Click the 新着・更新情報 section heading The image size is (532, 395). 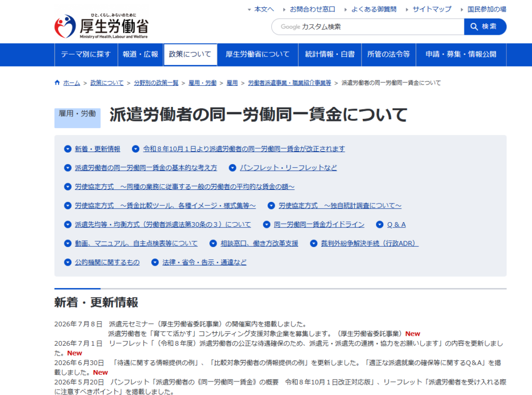96,303
